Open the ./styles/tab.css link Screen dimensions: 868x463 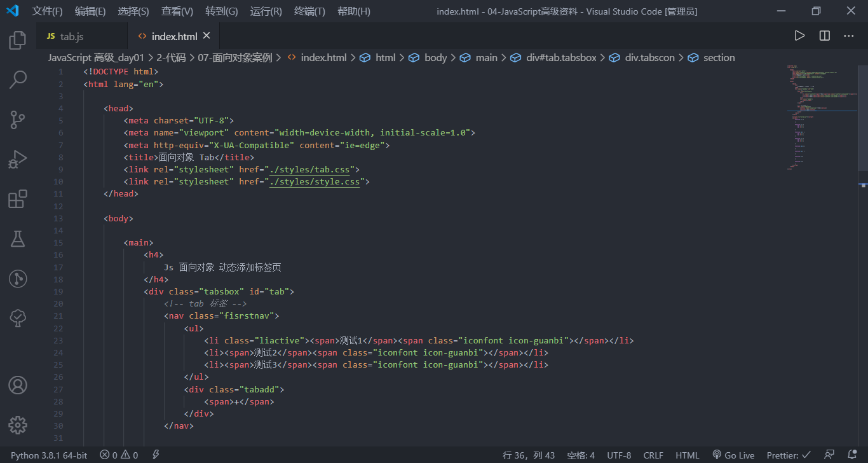click(310, 169)
